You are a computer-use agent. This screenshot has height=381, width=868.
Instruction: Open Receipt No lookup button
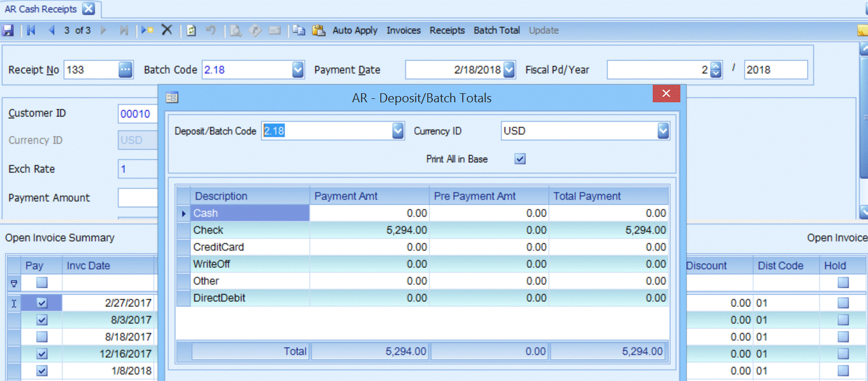(125, 70)
